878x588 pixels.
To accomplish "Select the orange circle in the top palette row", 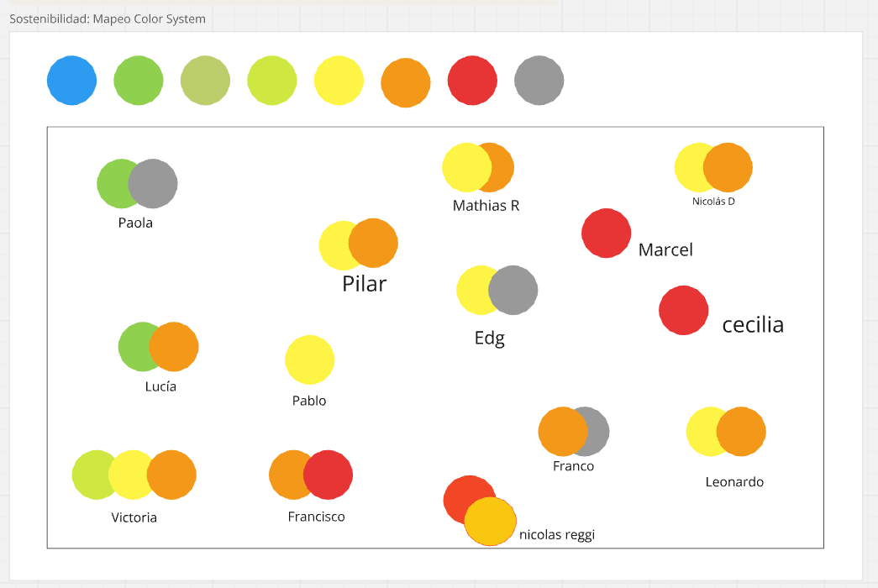I will (406, 82).
